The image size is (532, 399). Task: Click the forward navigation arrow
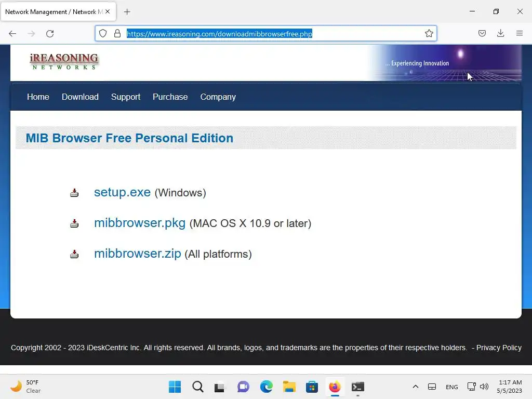click(x=31, y=34)
